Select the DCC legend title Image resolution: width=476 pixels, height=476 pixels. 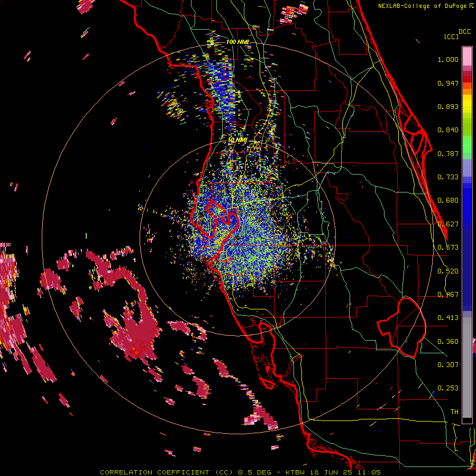(x=465, y=32)
